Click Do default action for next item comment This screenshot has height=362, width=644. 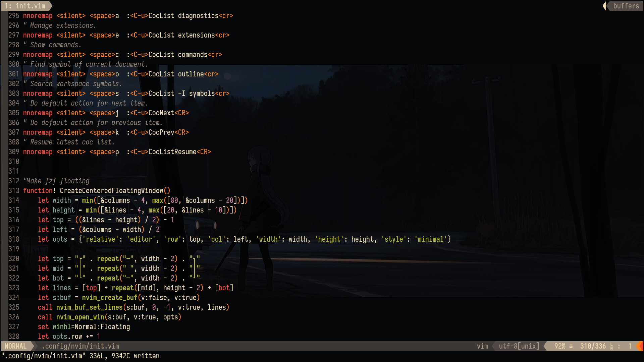pos(86,103)
